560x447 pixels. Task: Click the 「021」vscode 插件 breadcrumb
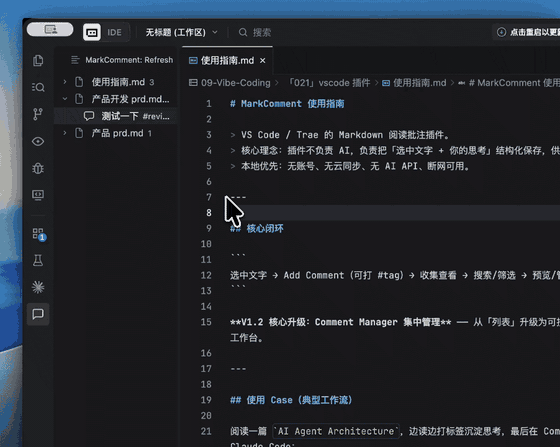tap(329, 83)
